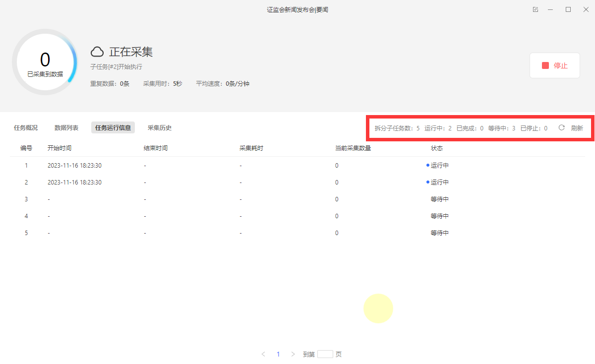Click the 采集用时: 5秒 statistic
Viewport: 595px width, 364px height.
163,84
